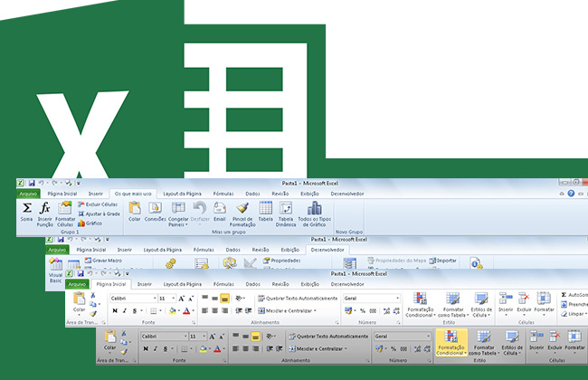588x380 pixels.
Task: Toggle underline S in white Home ribbon
Action: (x=134, y=311)
